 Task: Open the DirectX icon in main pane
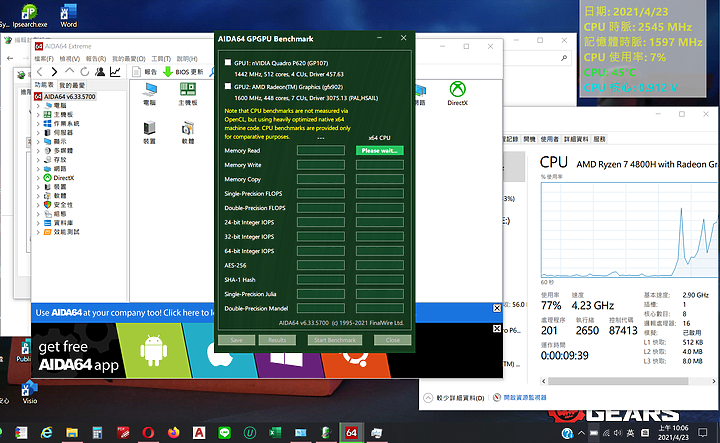457,93
